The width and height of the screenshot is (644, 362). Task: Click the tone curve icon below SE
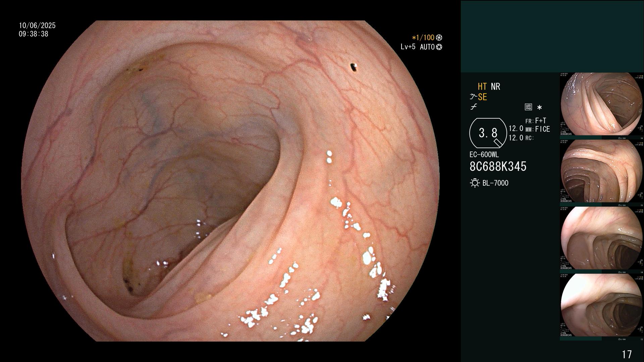click(474, 107)
